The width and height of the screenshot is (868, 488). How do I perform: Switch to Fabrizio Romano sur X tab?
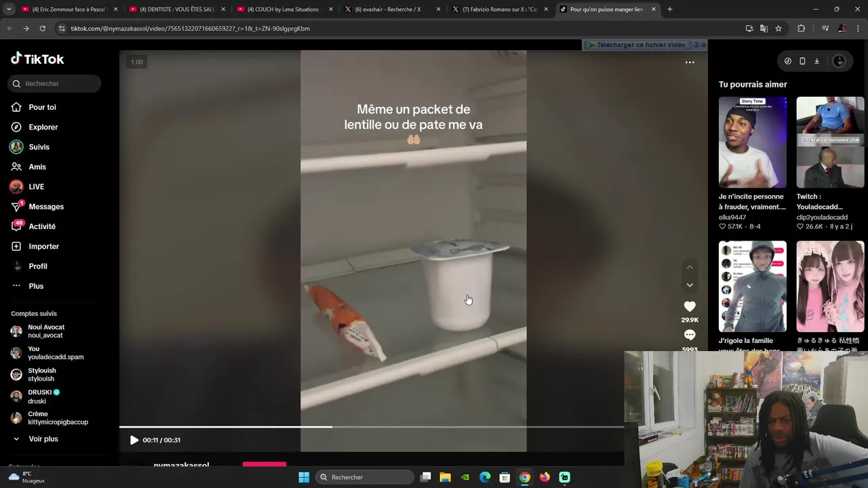coord(500,9)
